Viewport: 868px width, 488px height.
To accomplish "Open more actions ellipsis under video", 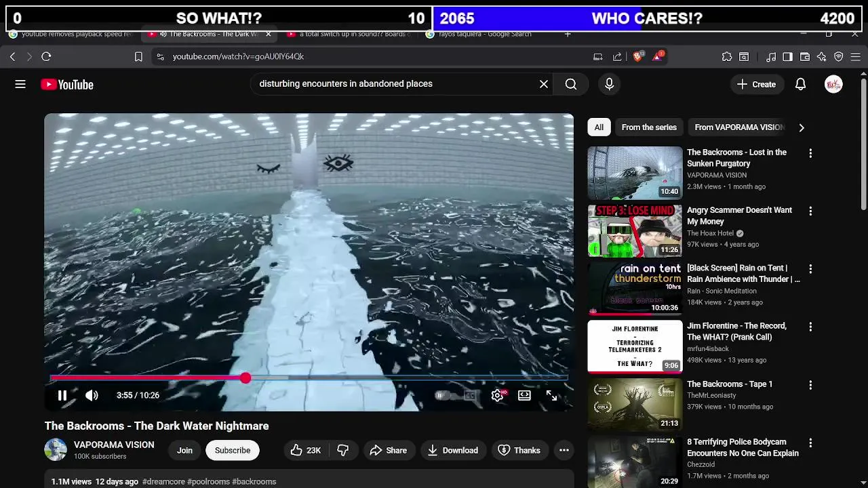I will 564,450.
